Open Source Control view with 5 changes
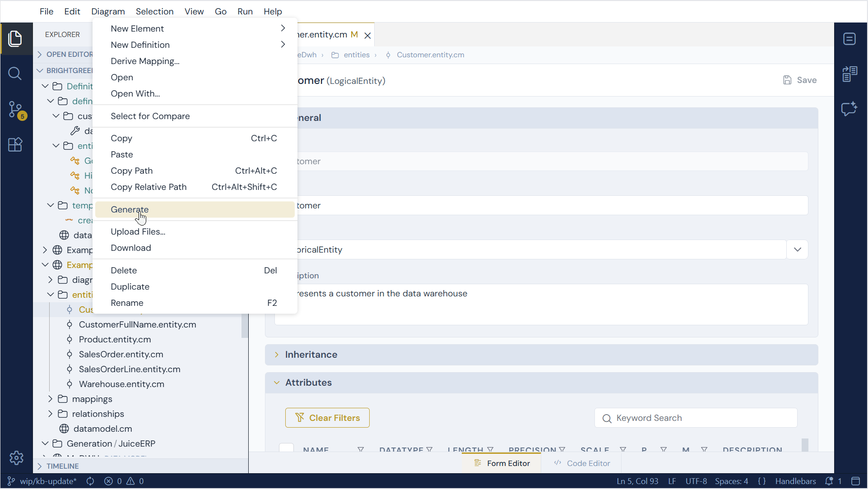 (x=17, y=110)
